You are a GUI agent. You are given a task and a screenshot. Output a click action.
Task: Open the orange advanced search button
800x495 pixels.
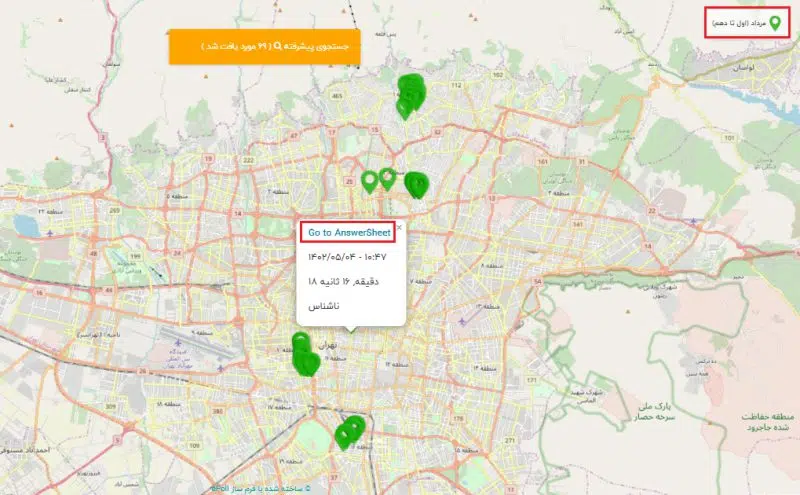pos(264,46)
